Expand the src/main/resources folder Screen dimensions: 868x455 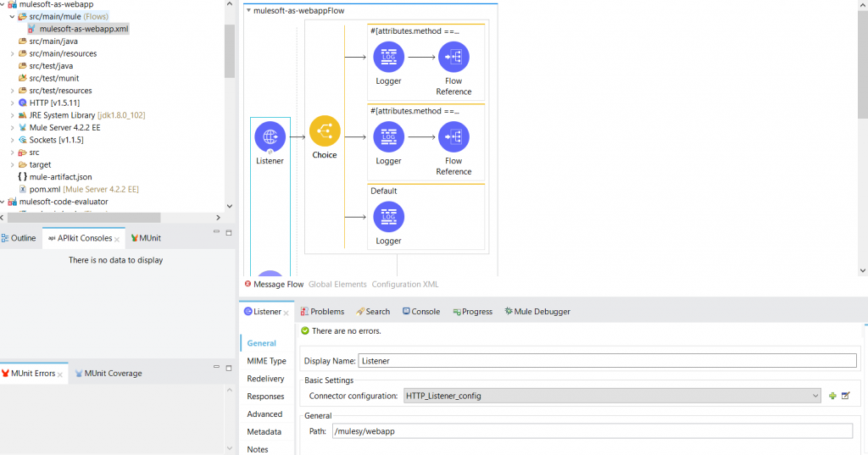[12, 53]
